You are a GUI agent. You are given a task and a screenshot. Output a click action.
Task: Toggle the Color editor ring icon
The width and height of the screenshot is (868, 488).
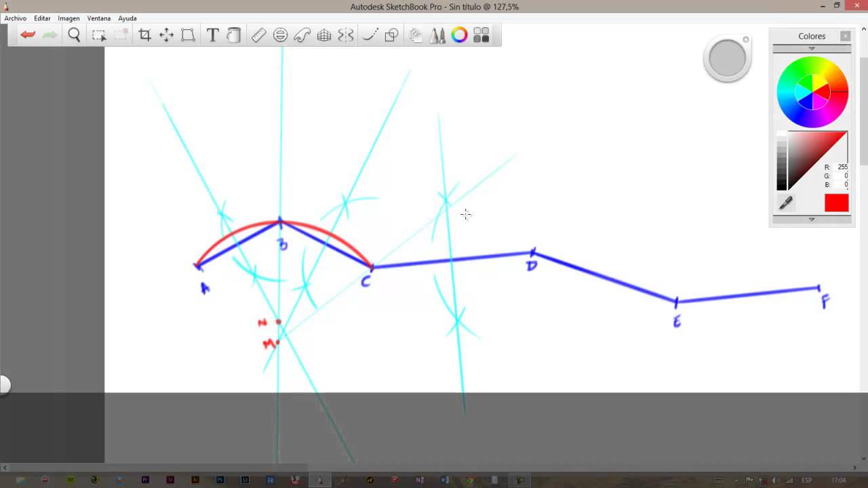[x=459, y=35]
